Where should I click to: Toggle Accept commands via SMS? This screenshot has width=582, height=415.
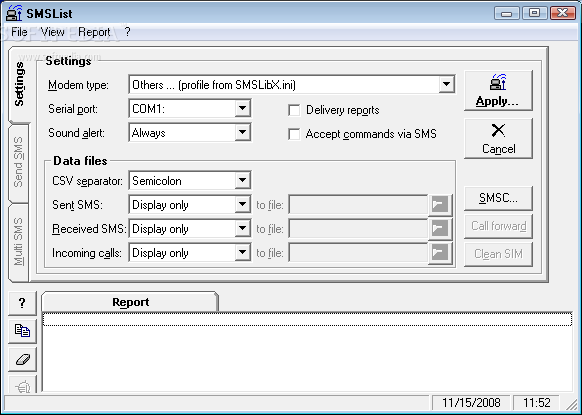coord(294,134)
